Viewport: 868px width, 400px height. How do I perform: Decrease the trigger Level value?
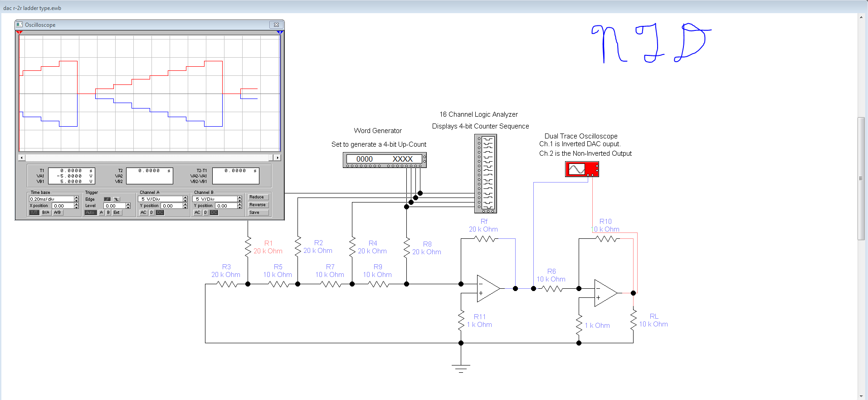click(128, 207)
